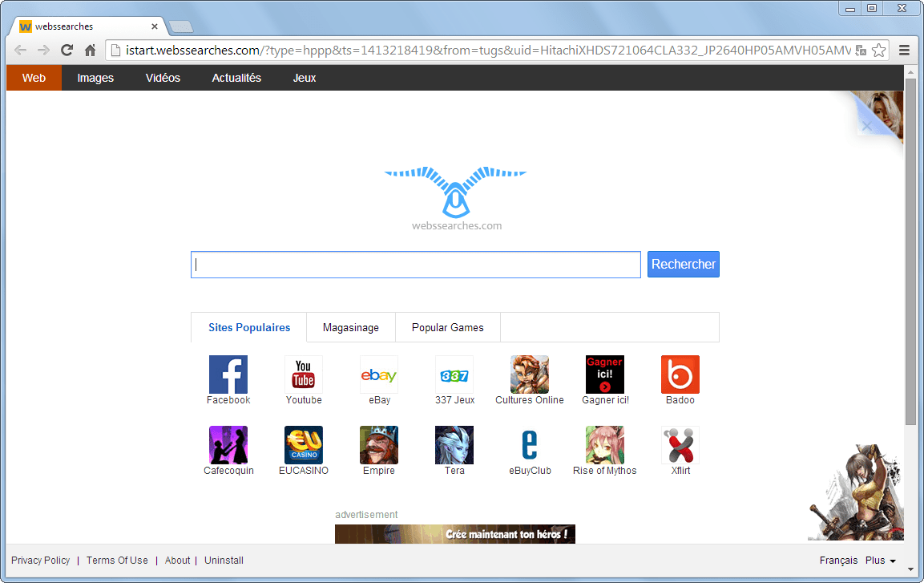The height and width of the screenshot is (583, 924).
Task: Open the eBay shortcut icon
Action: 379,374
